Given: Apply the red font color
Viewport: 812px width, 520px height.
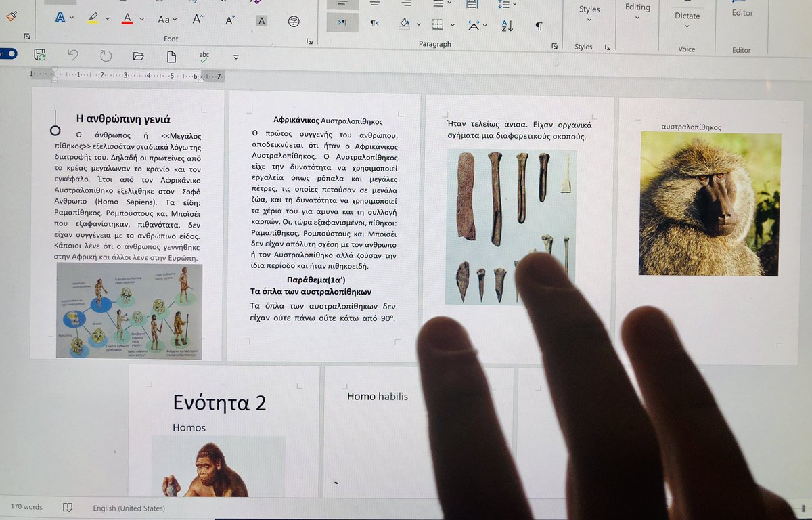Looking at the screenshot, I should click(127, 19).
